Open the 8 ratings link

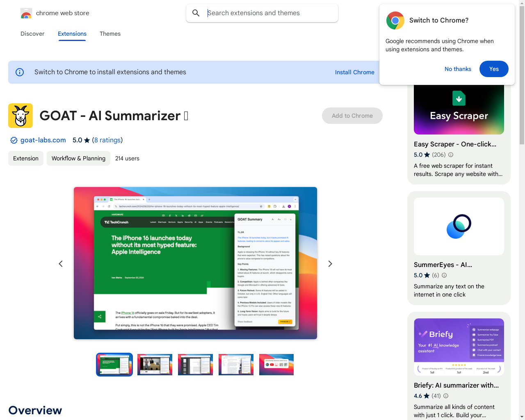tap(107, 140)
